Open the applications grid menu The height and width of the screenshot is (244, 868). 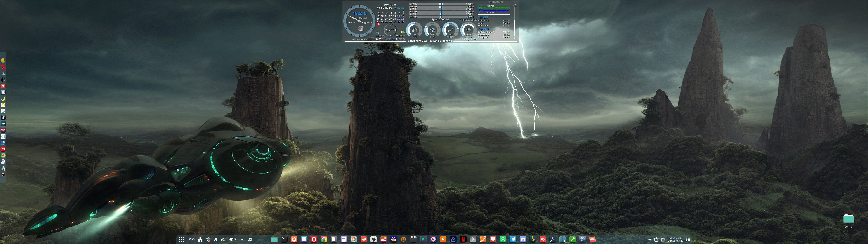[181, 240]
